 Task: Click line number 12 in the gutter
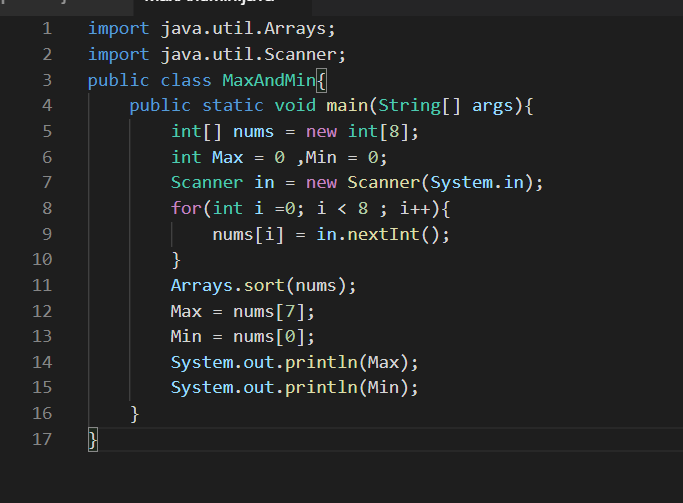pyautogui.click(x=42, y=311)
